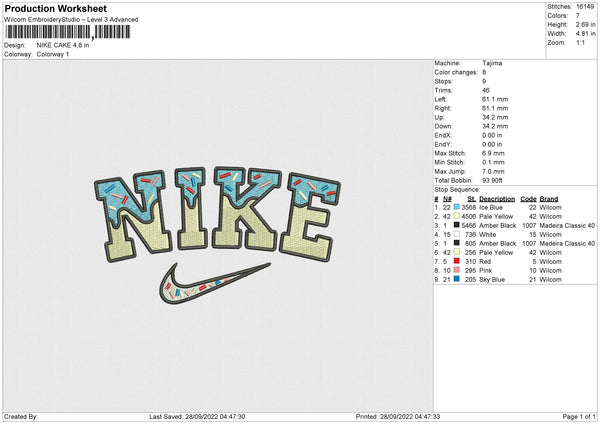Click the stitches count '16149'
600x424 pixels.
(x=585, y=7)
